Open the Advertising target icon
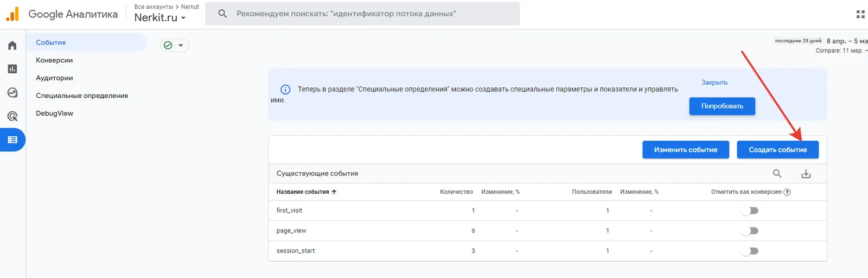Screen dimensions: 868x278 12,116
